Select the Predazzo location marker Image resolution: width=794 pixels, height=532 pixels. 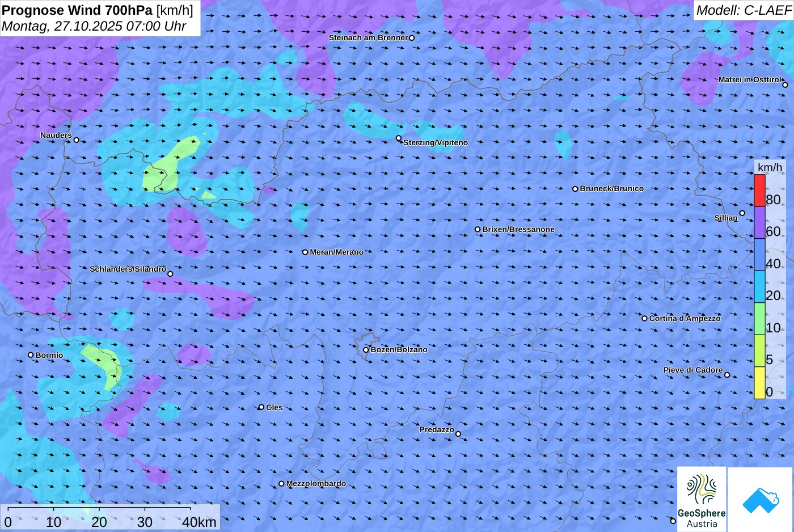pyautogui.click(x=458, y=434)
